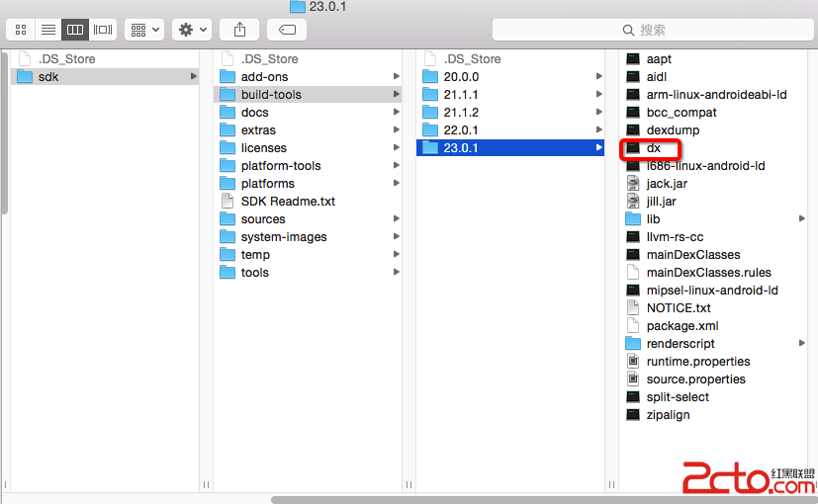Click the Edit Tags button

point(287,30)
